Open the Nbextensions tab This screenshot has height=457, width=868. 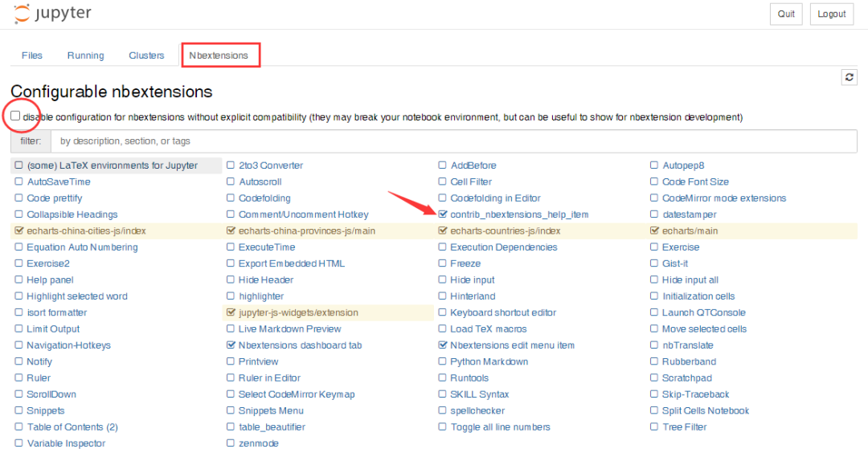pos(219,55)
